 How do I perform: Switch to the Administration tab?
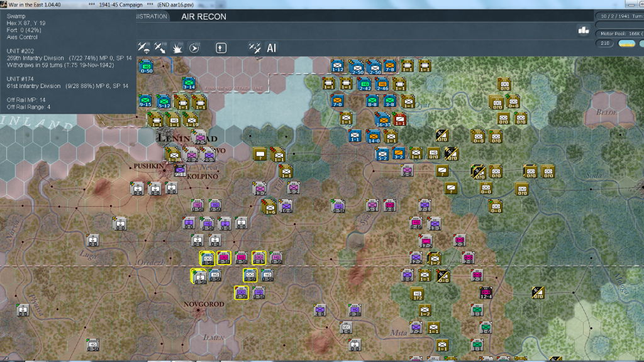click(x=152, y=16)
